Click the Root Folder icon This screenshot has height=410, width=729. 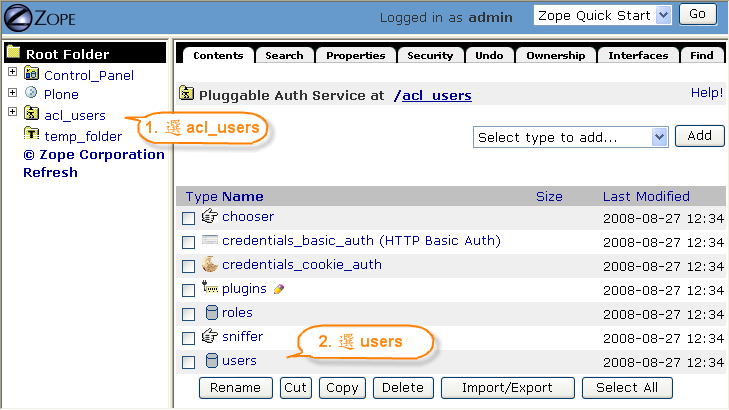(13, 53)
